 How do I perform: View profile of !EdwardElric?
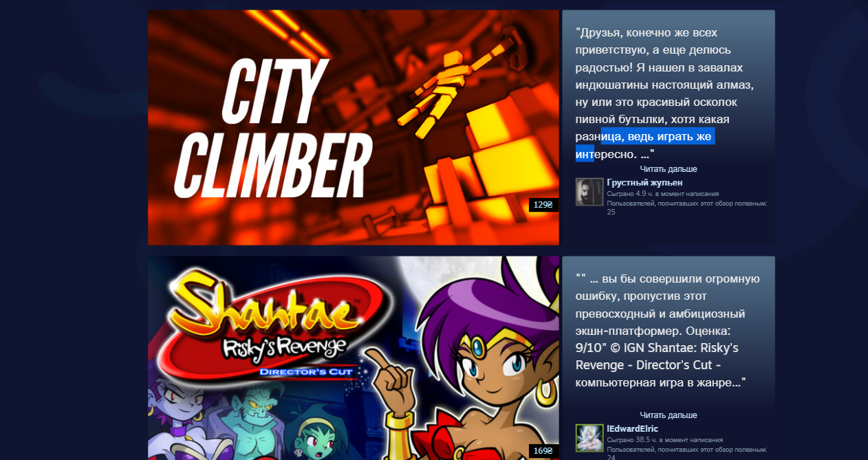tap(632, 428)
